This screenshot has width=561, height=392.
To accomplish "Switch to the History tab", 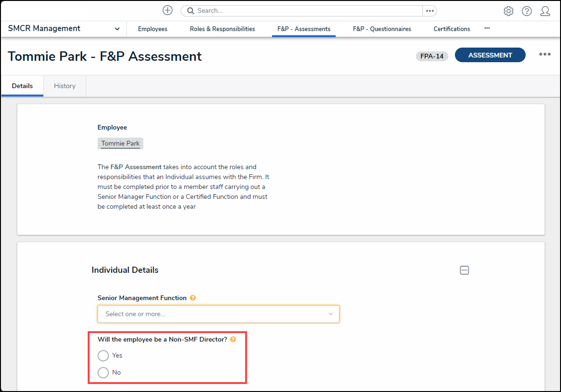I will click(x=64, y=86).
